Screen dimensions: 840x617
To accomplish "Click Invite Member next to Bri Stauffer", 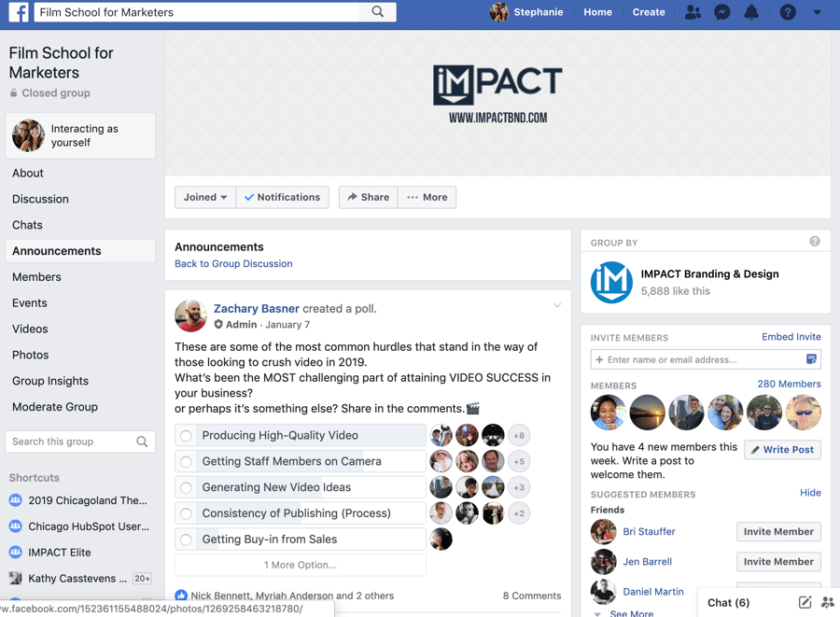I will pyautogui.click(x=778, y=531).
